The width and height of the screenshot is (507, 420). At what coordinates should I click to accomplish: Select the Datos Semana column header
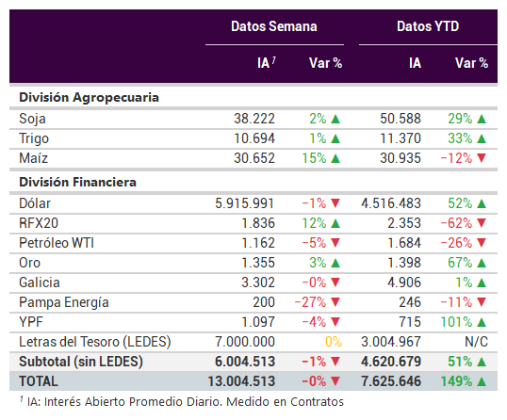click(274, 26)
